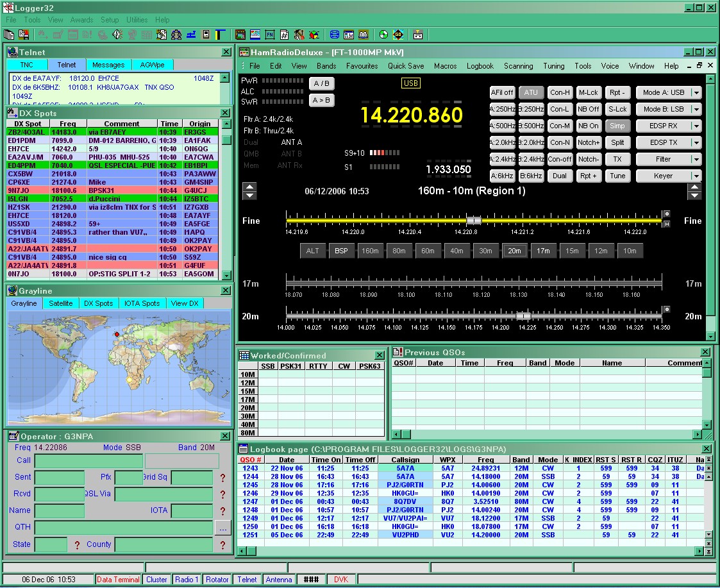The width and height of the screenshot is (720, 588).
Task: Click the question mark right of State field
Action: 77,545
